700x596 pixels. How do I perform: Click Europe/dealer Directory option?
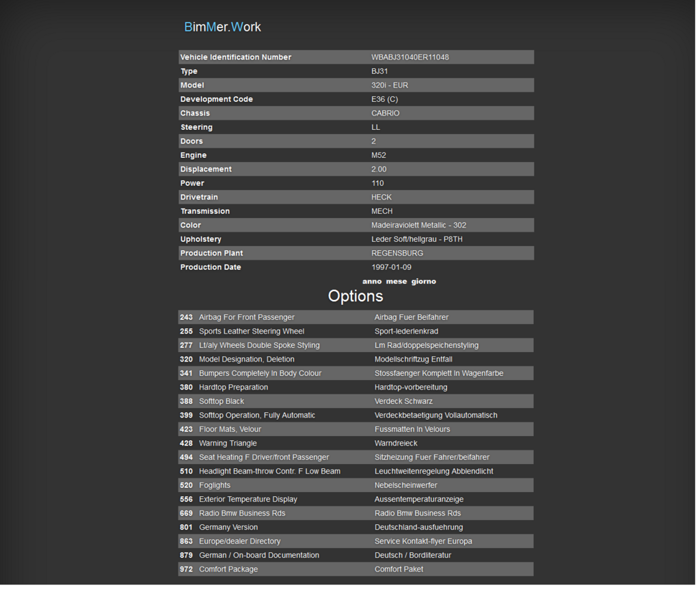click(240, 541)
